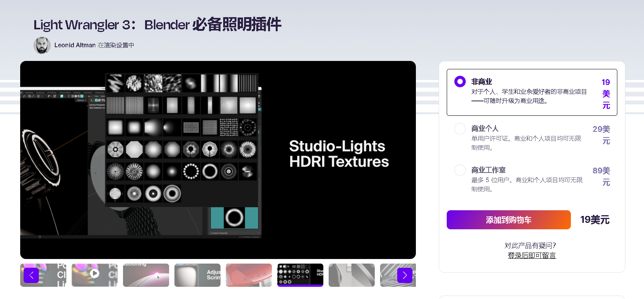Click the 29美元 price label

coord(601,135)
